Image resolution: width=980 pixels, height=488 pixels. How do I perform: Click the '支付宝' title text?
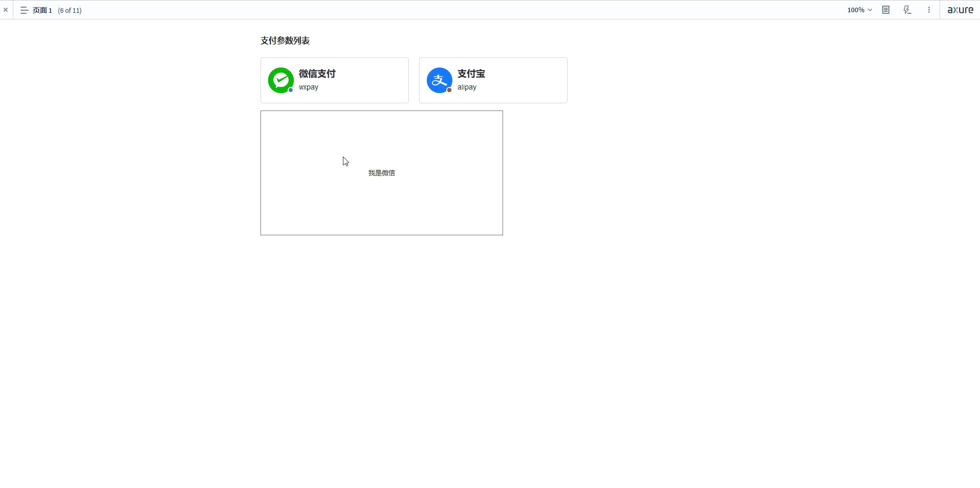(471, 74)
